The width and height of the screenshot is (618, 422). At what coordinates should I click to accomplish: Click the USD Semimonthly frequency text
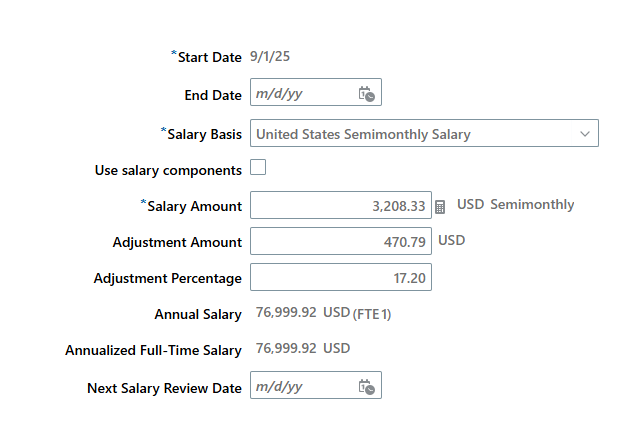[516, 204]
